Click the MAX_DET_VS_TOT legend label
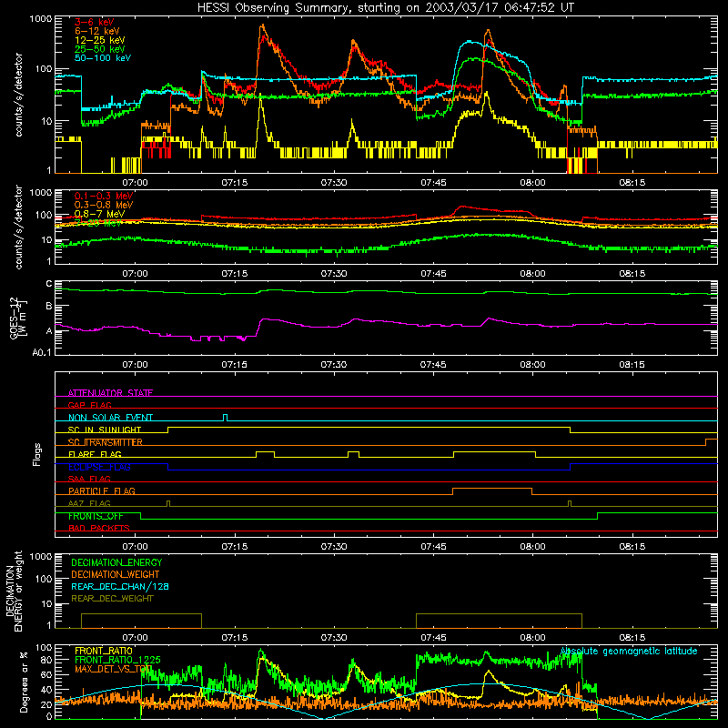The width and height of the screenshot is (728, 728). coord(113,669)
